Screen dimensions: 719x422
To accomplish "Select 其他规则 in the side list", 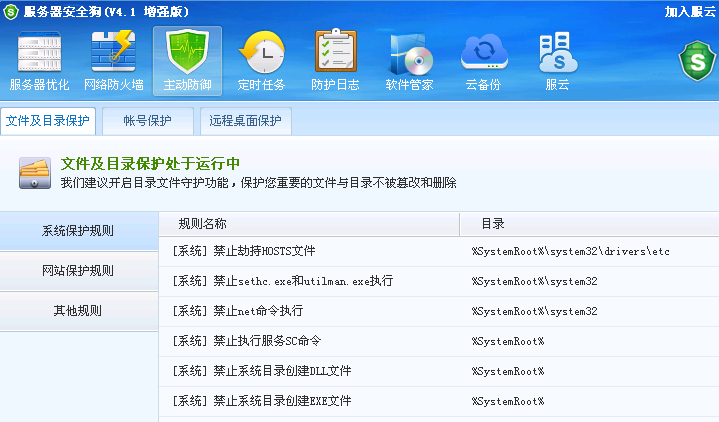I will 79,311.
